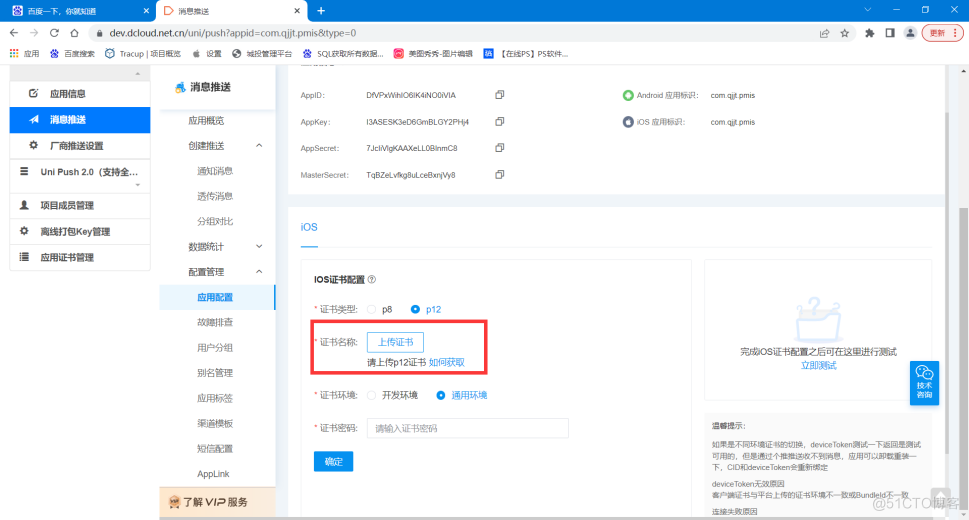Viewport: 969px width, 520px height.
Task: Open the 城投管理平台 bookmark
Action: (x=261, y=54)
